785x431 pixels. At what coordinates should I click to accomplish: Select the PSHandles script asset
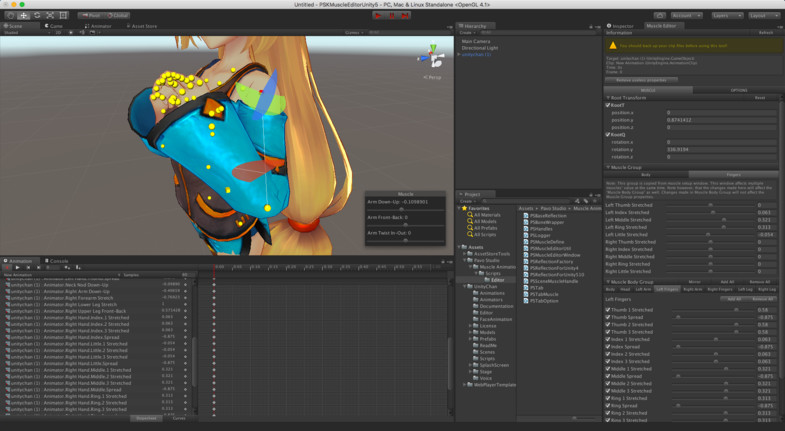(538, 229)
